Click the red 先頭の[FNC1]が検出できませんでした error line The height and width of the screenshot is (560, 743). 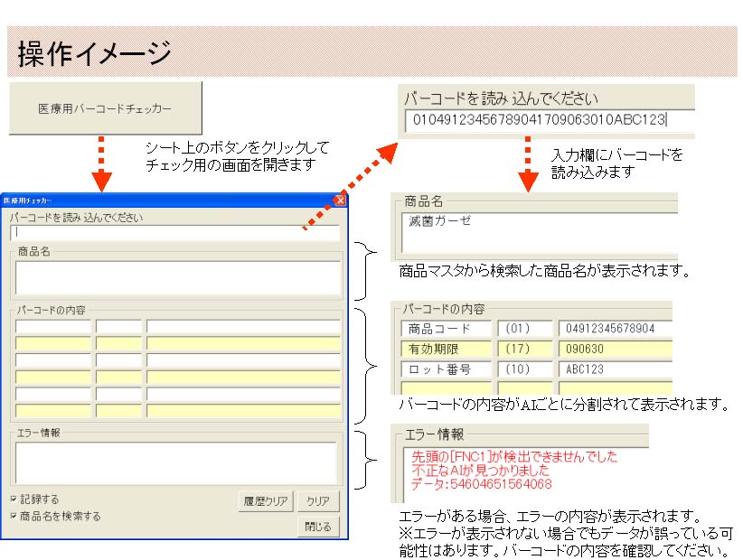514,456
